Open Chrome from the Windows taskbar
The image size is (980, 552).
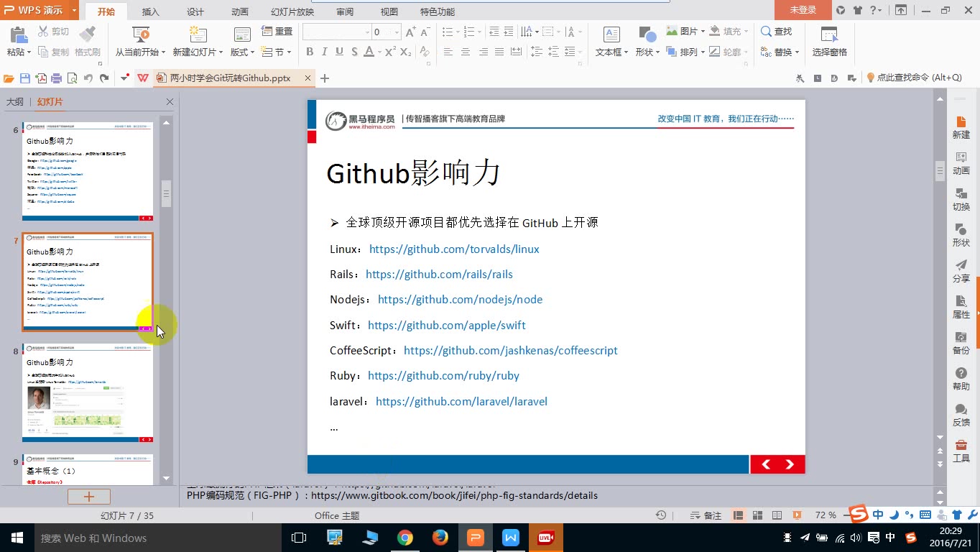click(x=405, y=538)
